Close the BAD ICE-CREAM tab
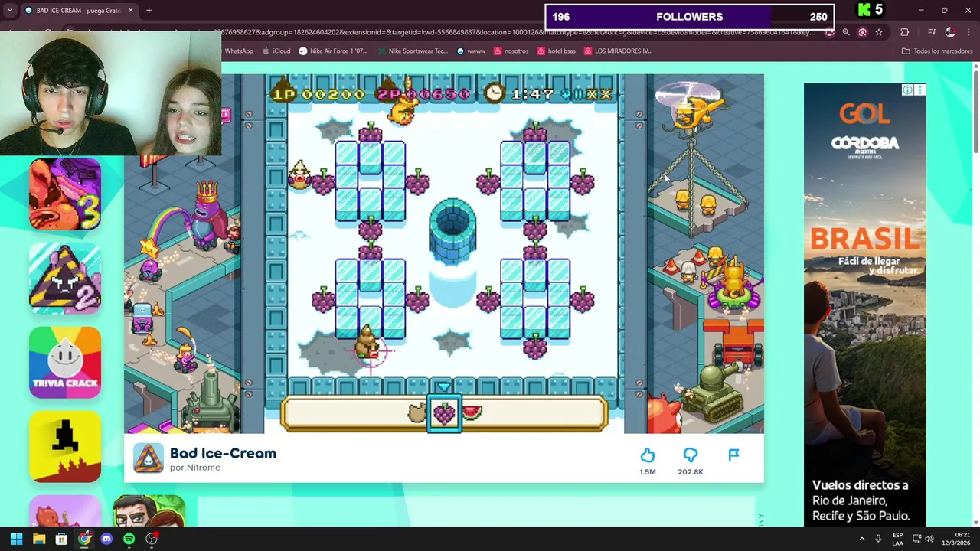Screen dimensions: 980x551 click(x=130, y=11)
